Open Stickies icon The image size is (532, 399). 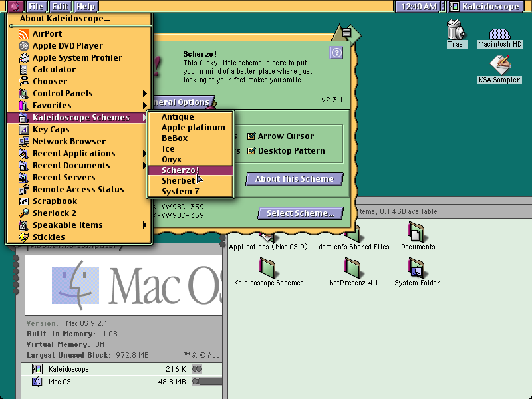tap(23, 237)
